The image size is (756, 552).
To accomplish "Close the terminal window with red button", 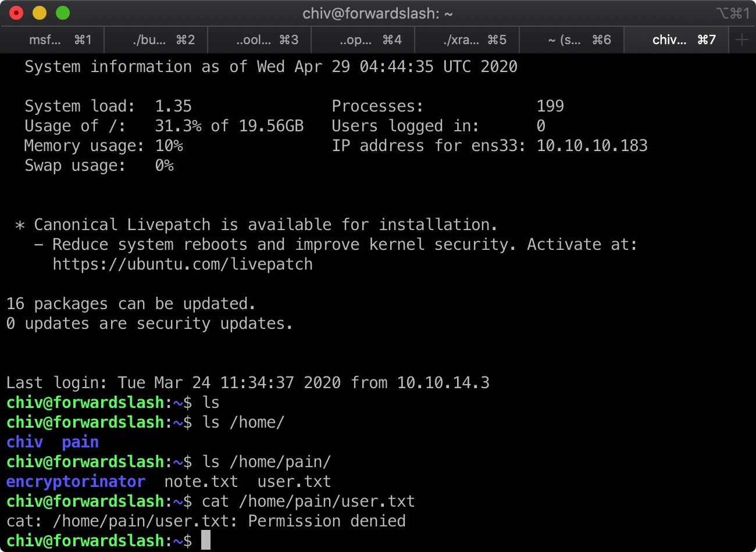I will point(16,13).
